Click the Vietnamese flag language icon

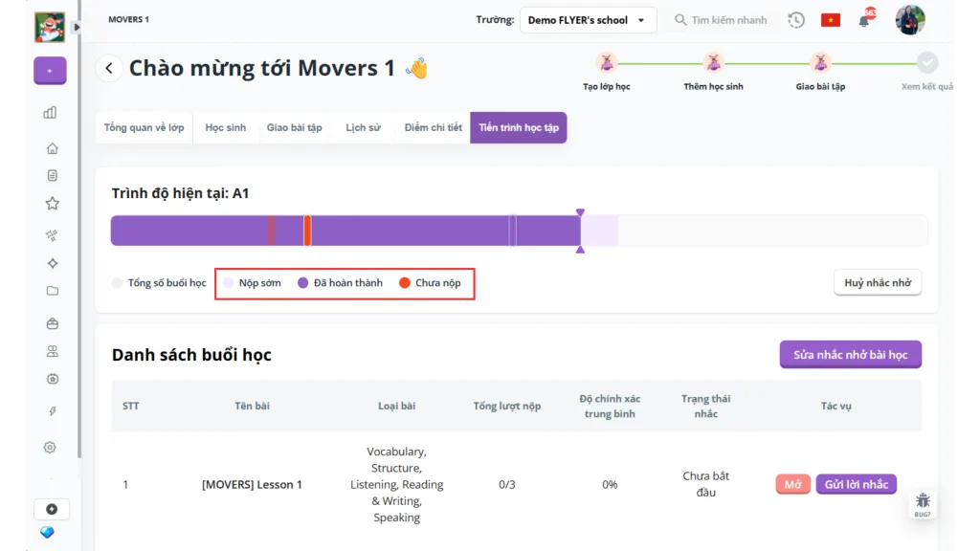[830, 20]
